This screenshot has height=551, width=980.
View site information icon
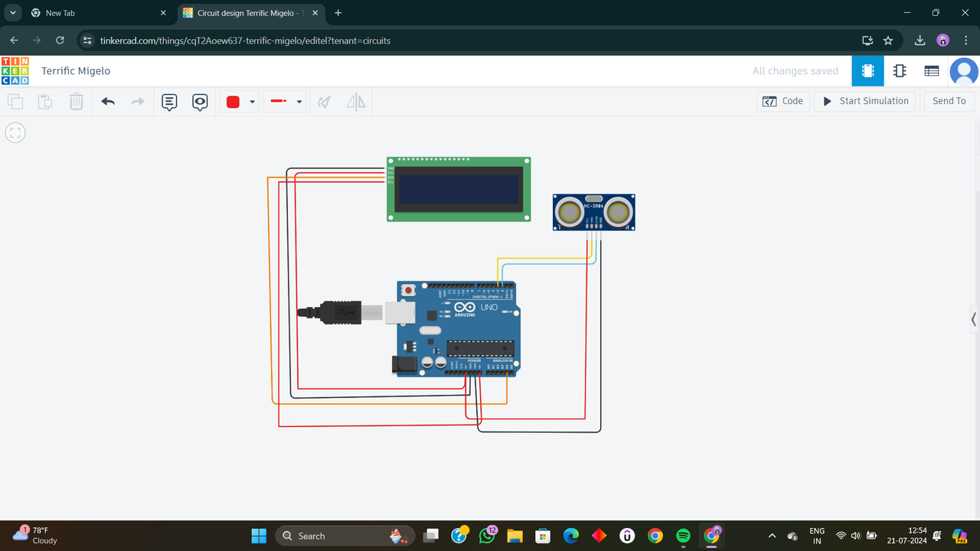[87, 41]
